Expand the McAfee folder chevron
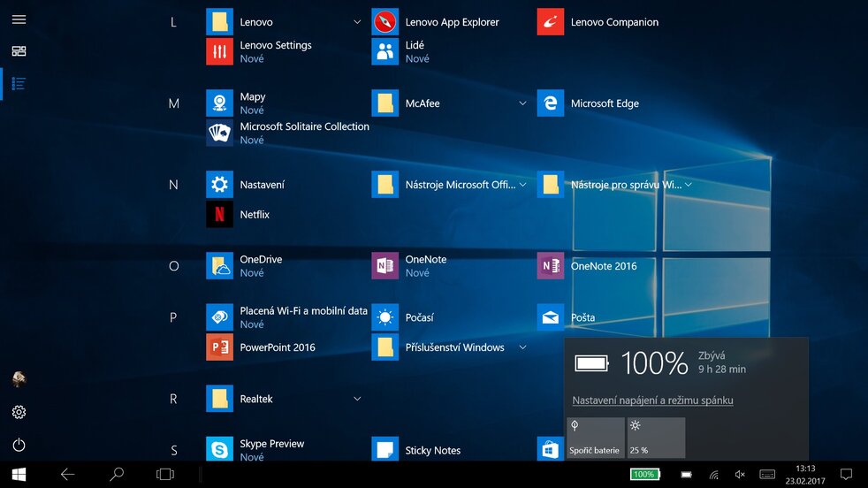This screenshot has height=488, width=868. click(x=522, y=103)
